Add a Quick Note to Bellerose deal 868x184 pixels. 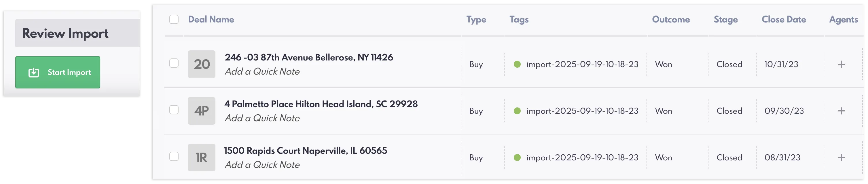click(262, 72)
